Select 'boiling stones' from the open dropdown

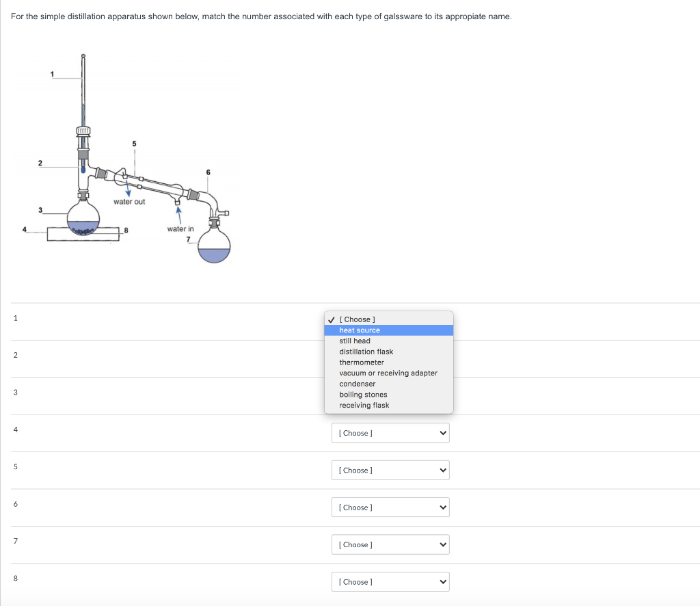point(363,394)
